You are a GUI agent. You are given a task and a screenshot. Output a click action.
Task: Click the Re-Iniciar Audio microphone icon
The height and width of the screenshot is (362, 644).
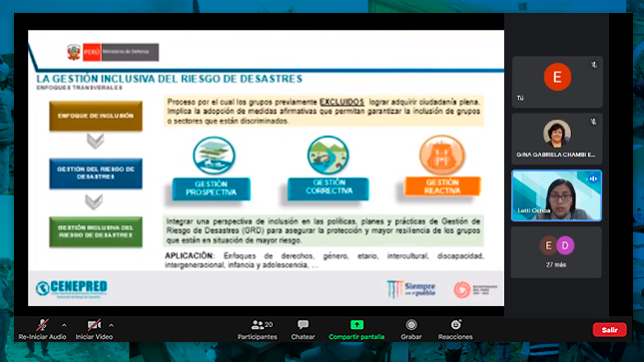point(42,325)
